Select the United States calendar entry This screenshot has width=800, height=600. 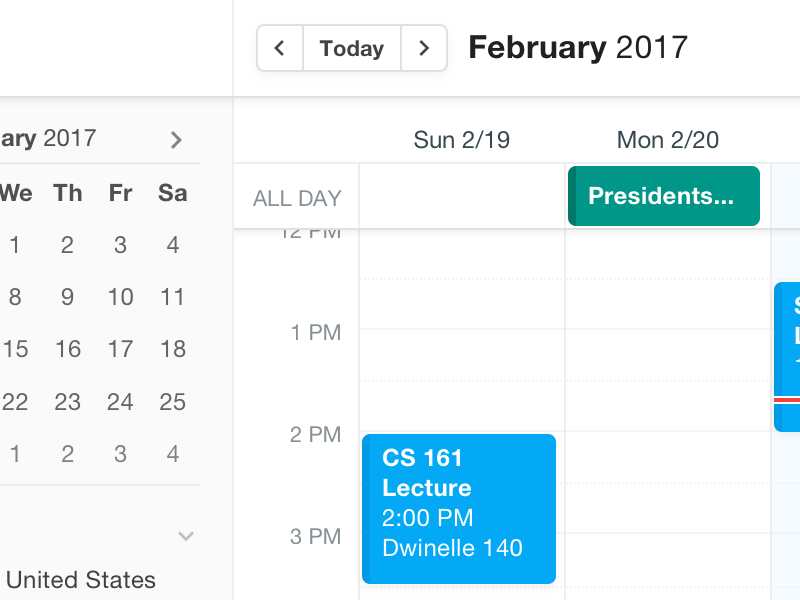[x=80, y=580]
